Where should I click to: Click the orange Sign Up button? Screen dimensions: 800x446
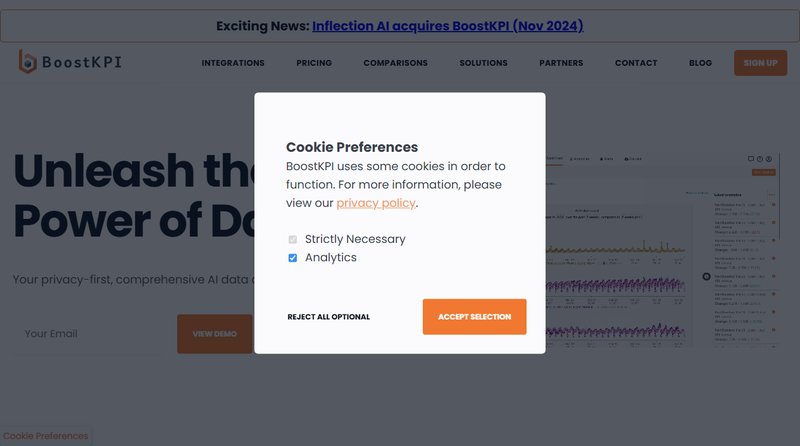760,63
